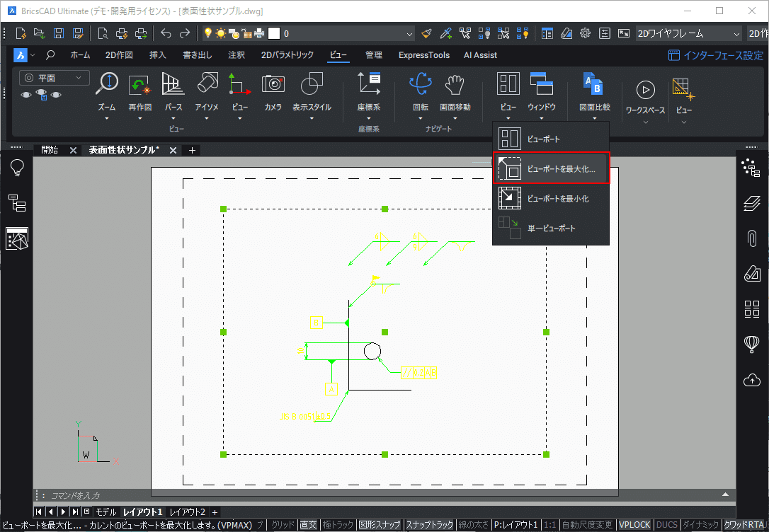769x532 pixels.
Task: Expand the BricsCAD application menu chevron
Action: tap(33, 55)
